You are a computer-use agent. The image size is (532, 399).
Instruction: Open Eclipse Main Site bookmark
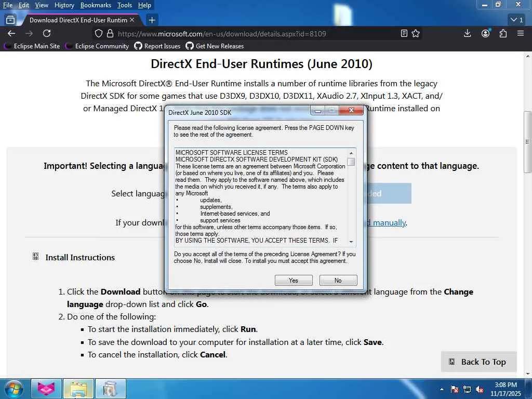point(33,46)
